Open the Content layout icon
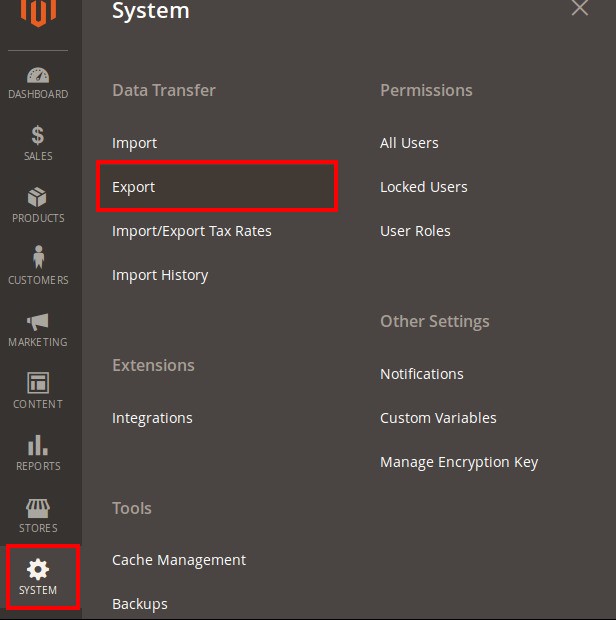This screenshot has height=620, width=616. [x=38, y=383]
